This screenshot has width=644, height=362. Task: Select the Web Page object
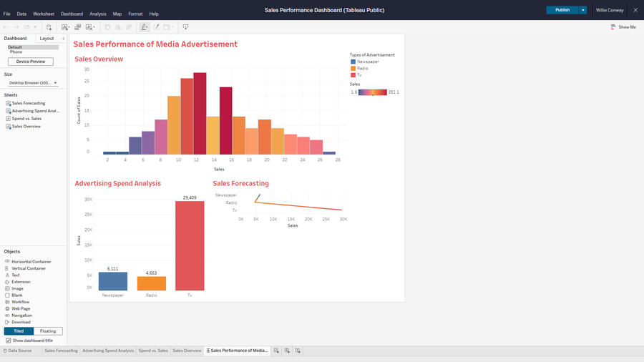pyautogui.click(x=21, y=308)
